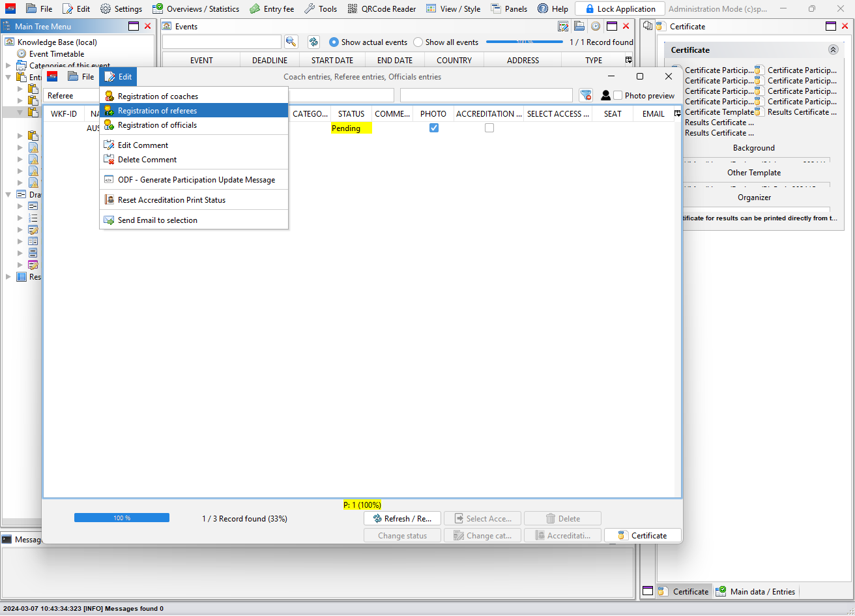The image size is (855, 616).
Task: Open the File menu in entries dialog
Action: pyautogui.click(x=81, y=76)
